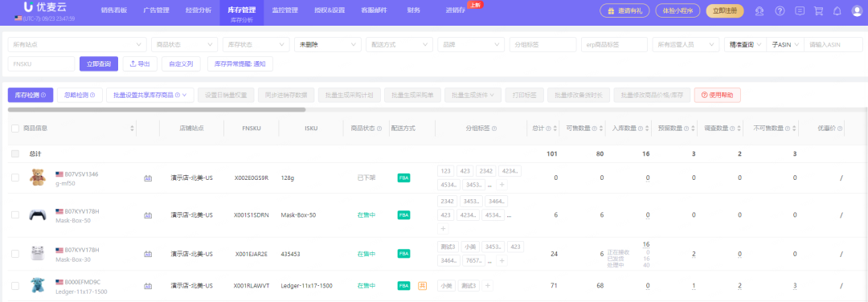The height and width of the screenshot is (302, 868).
Task: Open the notification bell
Action: (x=837, y=10)
